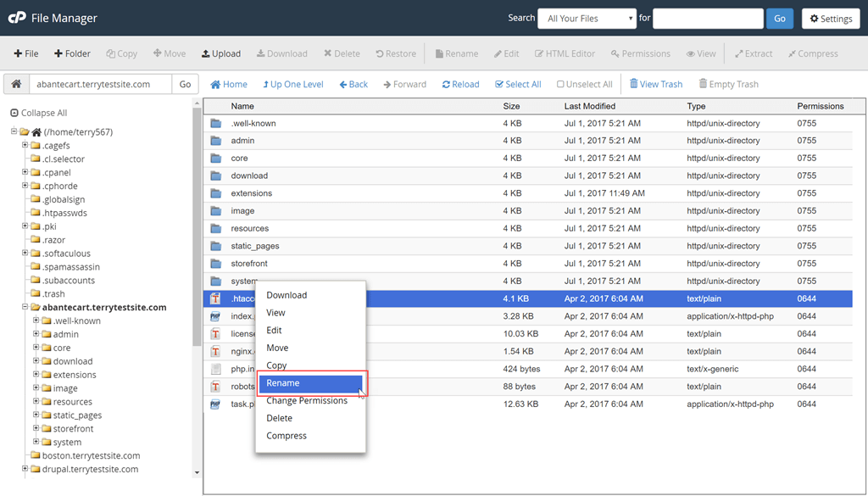Choose Delete in context menu
The height and width of the screenshot is (496, 868).
[310, 418]
